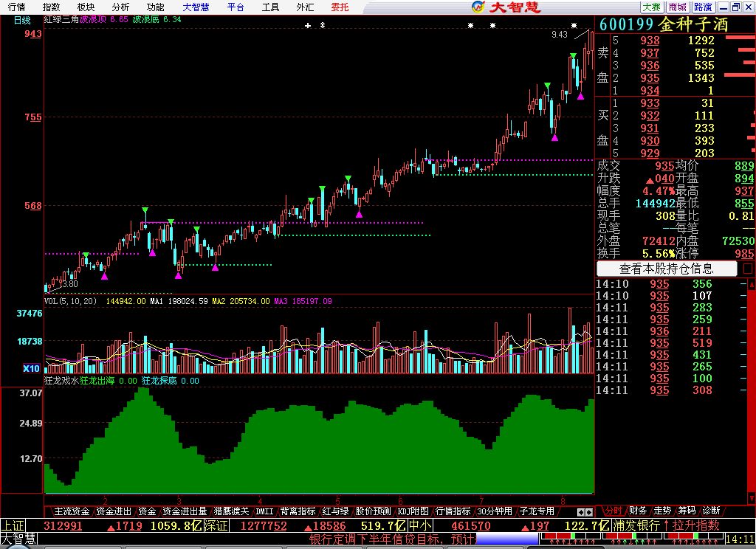The image size is (756, 549).
Task: Switch to the 走势 panel tab
Action: click(662, 511)
